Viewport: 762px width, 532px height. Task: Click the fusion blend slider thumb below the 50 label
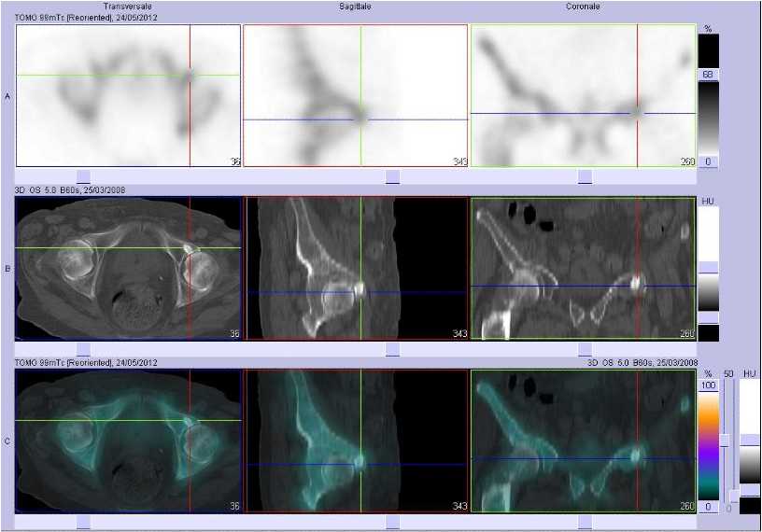[725, 441]
